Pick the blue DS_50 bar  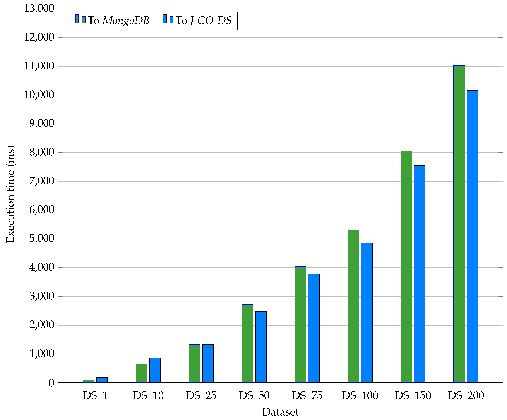point(261,347)
